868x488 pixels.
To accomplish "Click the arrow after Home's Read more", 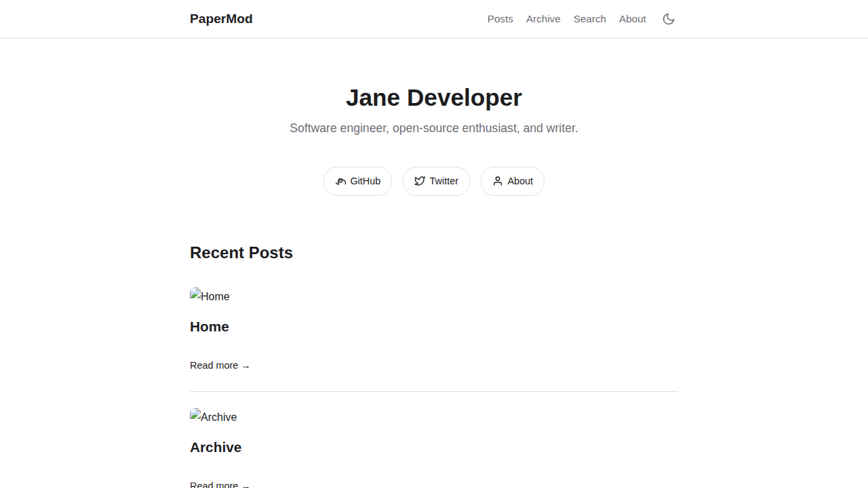I will pyautogui.click(x=245, y=366).
